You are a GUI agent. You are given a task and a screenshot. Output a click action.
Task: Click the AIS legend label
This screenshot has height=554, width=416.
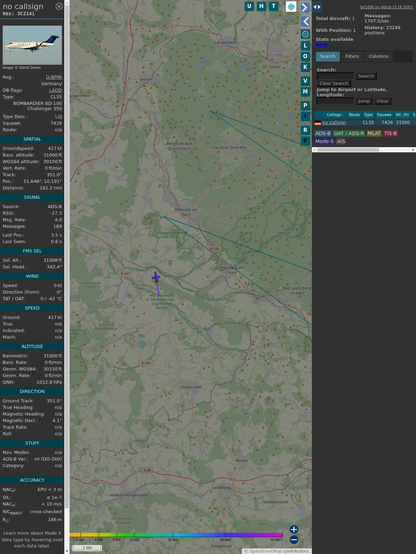(341, 141)
